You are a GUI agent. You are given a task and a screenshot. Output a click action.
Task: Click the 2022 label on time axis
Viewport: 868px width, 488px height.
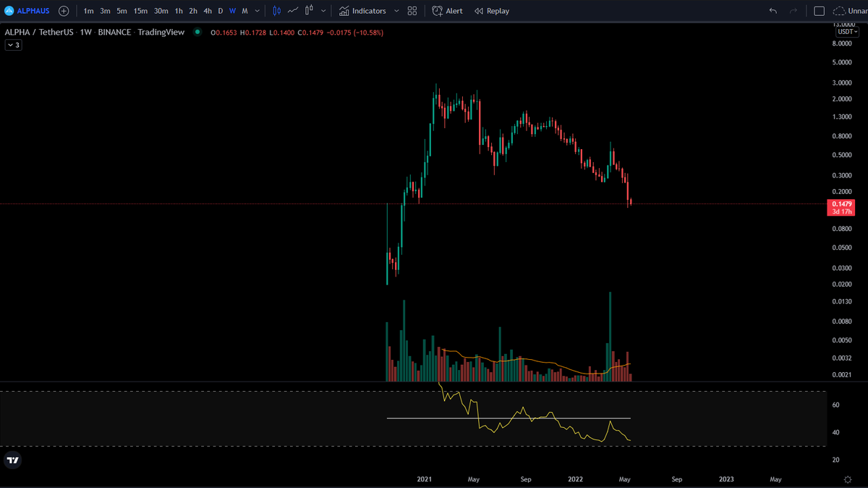(x=576, y=479)
